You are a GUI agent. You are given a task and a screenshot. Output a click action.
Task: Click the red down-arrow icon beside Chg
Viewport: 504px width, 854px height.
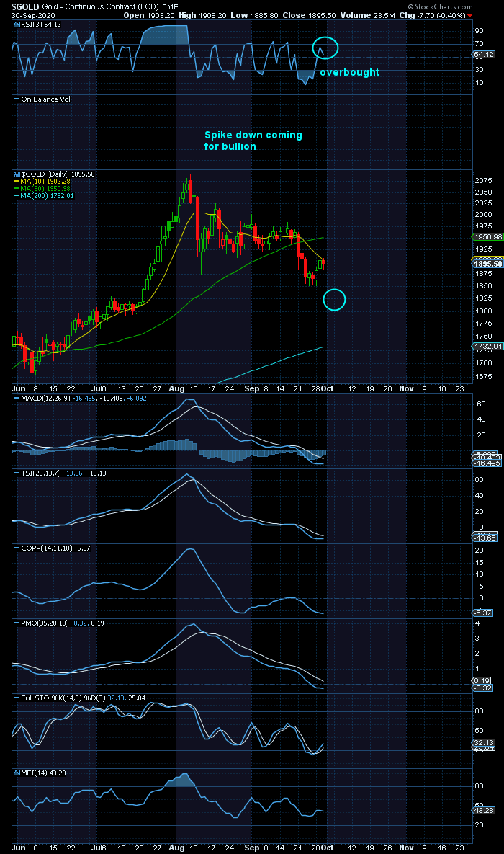[469, 17]
